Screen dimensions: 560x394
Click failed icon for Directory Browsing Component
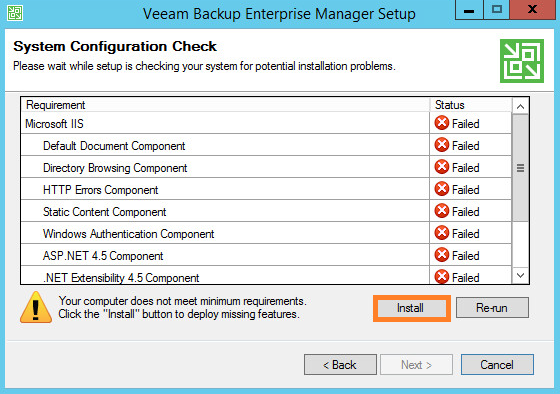pos(442,167)
